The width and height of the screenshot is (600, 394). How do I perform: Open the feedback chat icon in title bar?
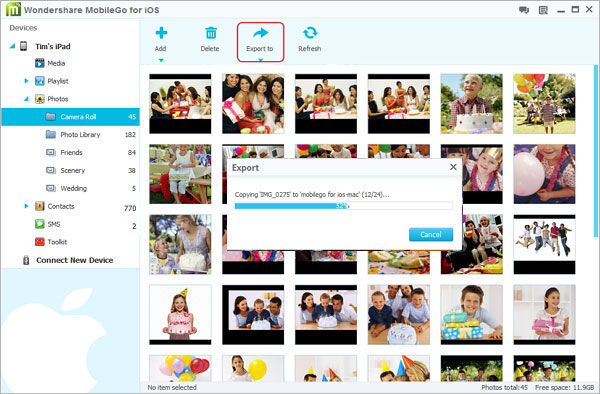pos(524,10)
